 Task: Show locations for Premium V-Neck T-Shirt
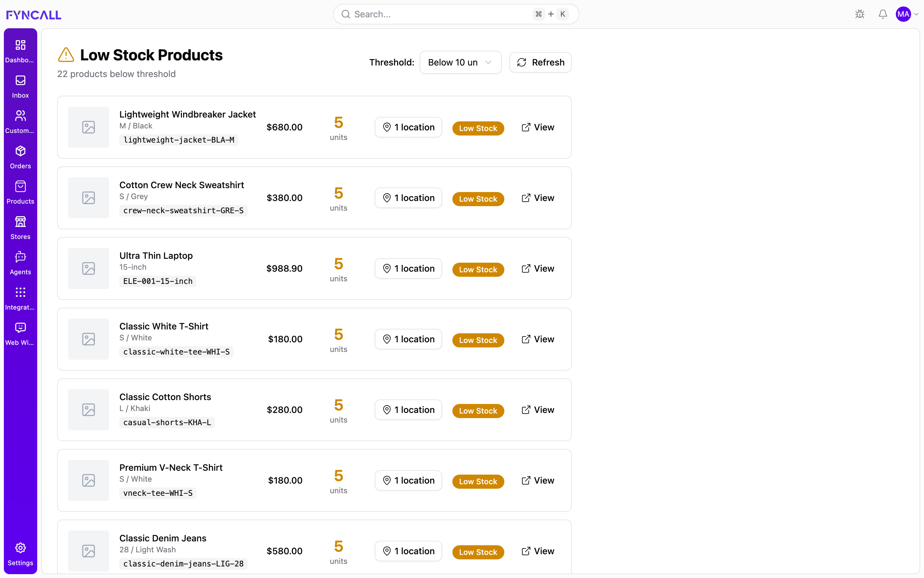tap(408, 480)
